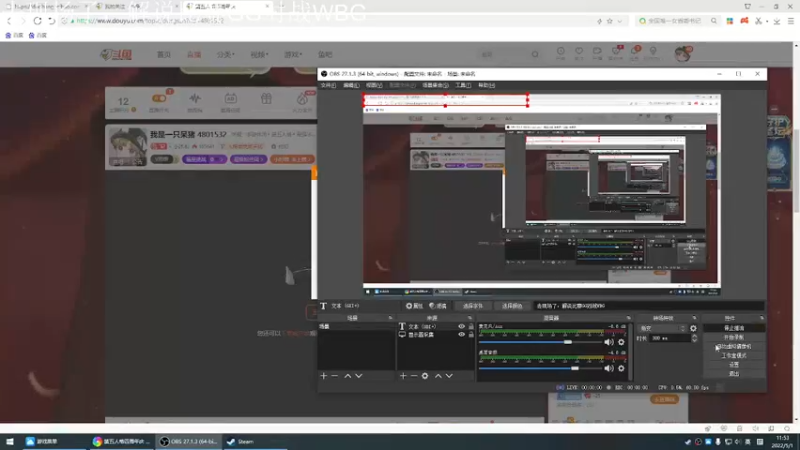Click the remove source minus icon
This screenshot has width=800, height=450.
click(x=414, y=376)
